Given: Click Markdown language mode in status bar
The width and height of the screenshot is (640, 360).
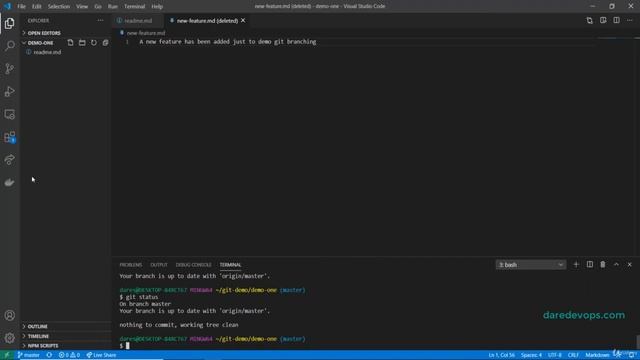Looking at the screenshot, I should [x=597, y=355].
